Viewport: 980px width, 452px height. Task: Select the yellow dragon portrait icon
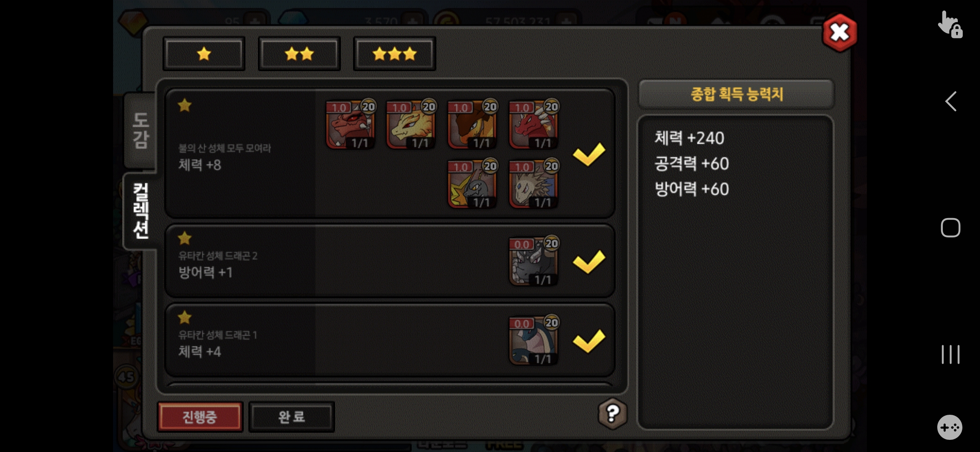pos(411,125)
